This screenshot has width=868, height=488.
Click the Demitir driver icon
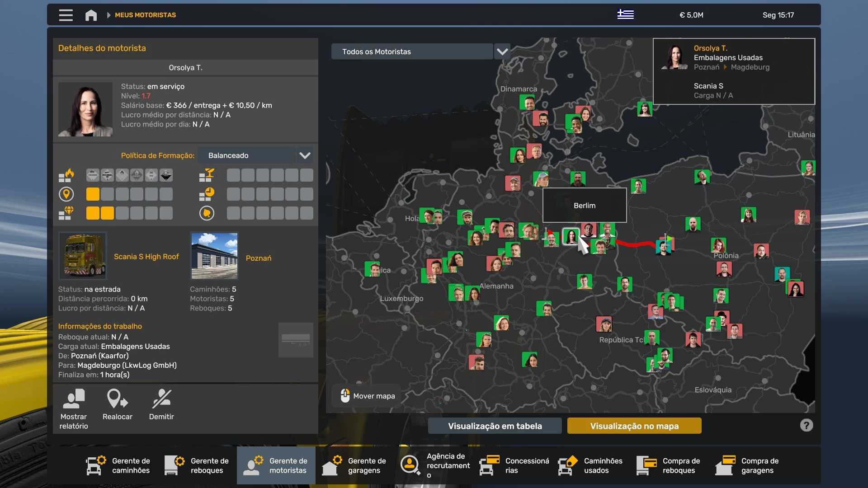tap(161, 399)
